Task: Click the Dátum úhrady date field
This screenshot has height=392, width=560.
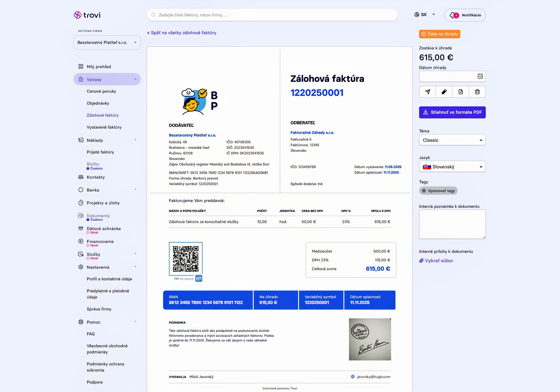Action: pos(452,76)
